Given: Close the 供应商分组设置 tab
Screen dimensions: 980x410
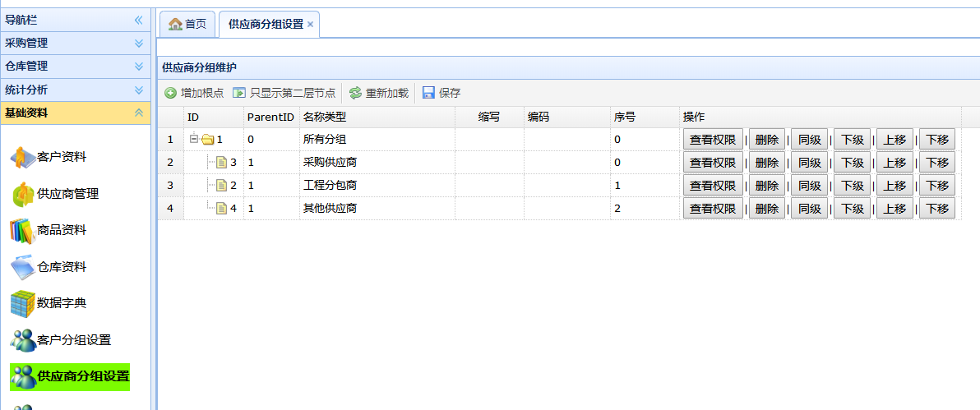Looking at the screenshot, I should tap(311, 25).
